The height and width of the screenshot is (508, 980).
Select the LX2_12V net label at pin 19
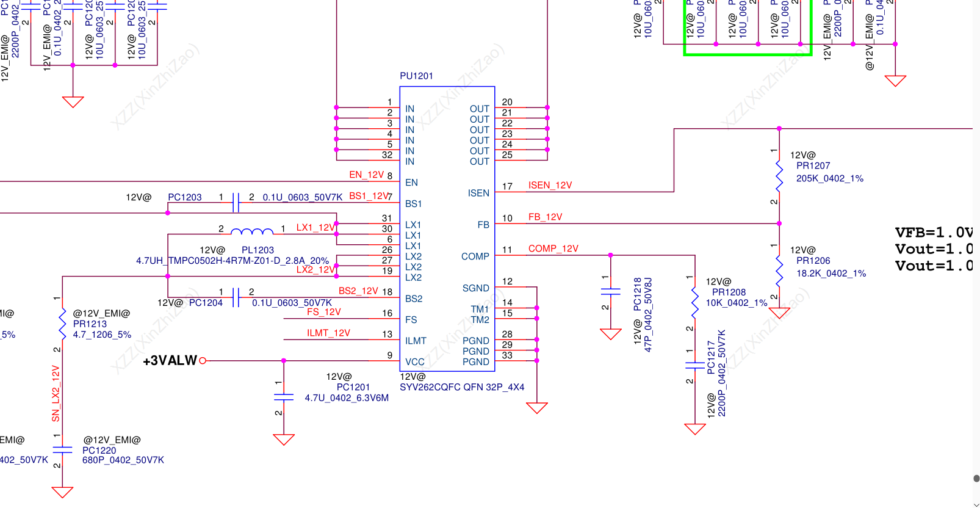click(315, 270)
